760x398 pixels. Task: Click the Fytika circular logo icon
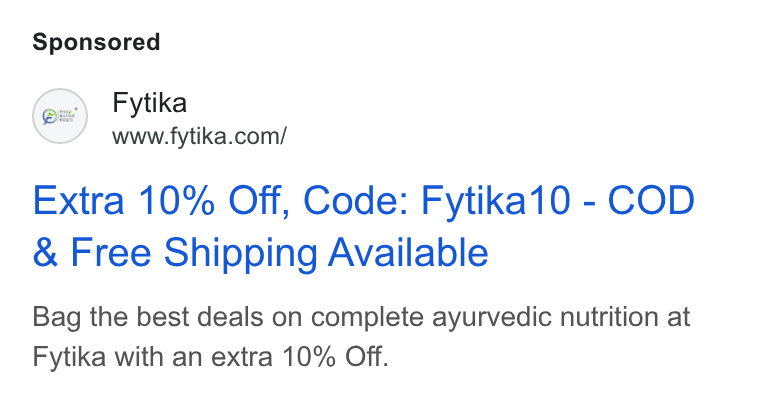60,116
